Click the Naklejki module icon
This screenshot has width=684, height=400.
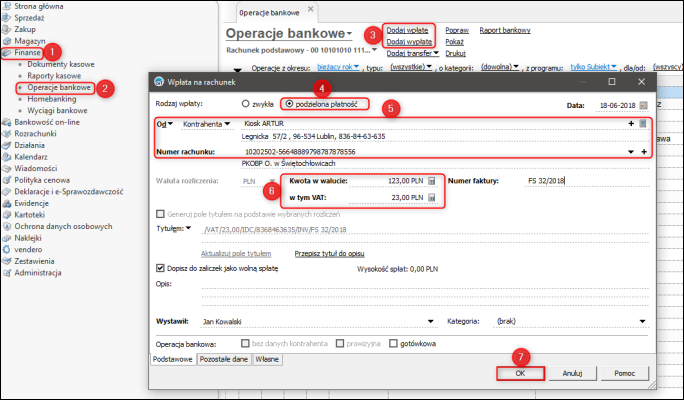(x=7, y=238)
